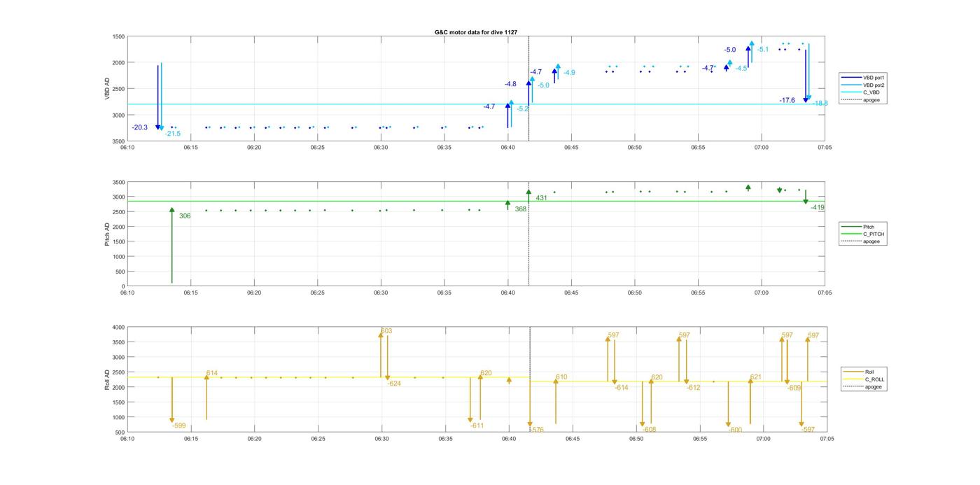Viewport: 980px width, 485px height.
Task: Click the '-4.9' VBD data label
Action: [x=569, y=73]
